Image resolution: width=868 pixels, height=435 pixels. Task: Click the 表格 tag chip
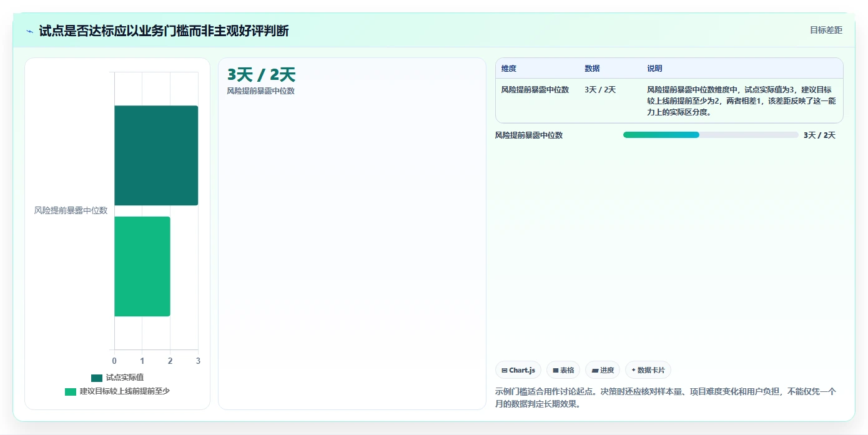(563, 370)
